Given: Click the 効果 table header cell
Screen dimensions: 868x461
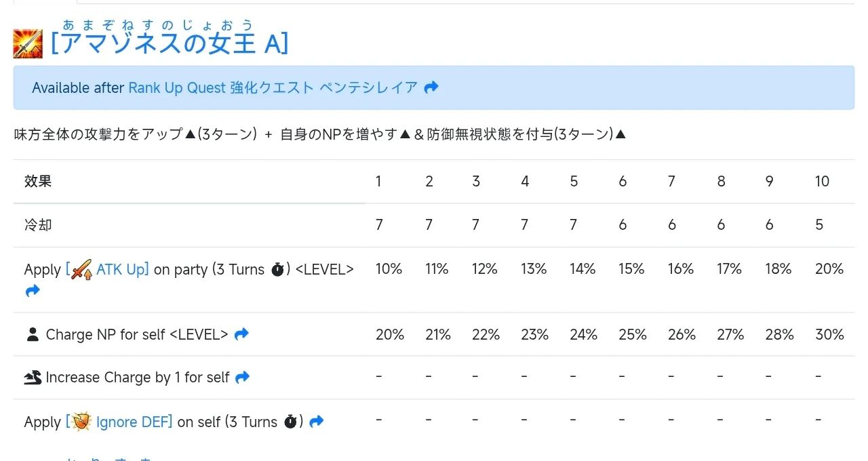Looking at the screenshot, I should (x=38, y=181).
